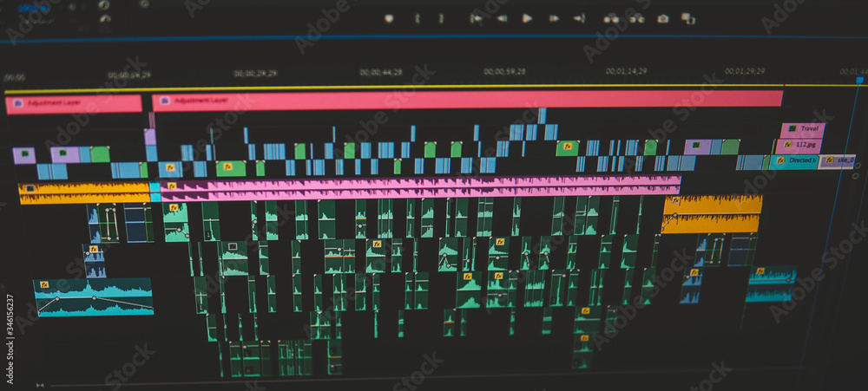Click the Mark In bracket icon
The width and height of the screenshot is (868, 391).
(418, 18)
